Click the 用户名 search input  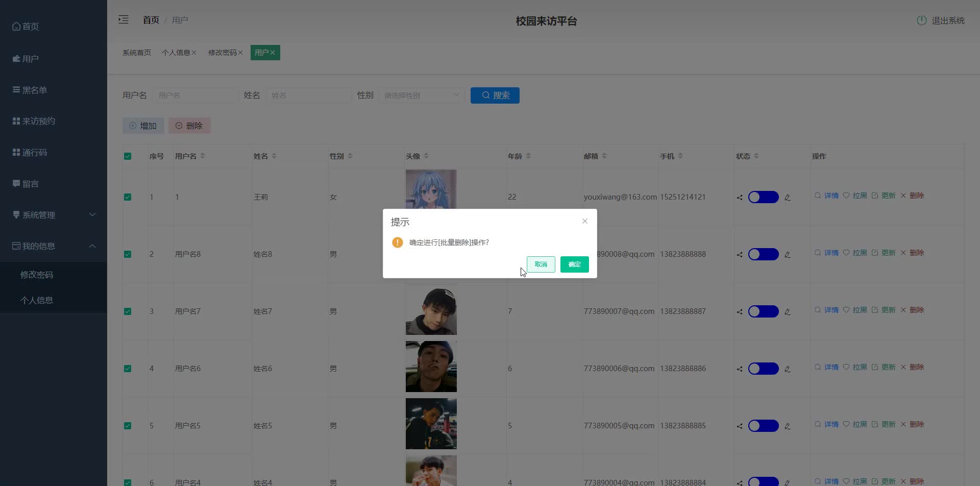coord(195,95)
